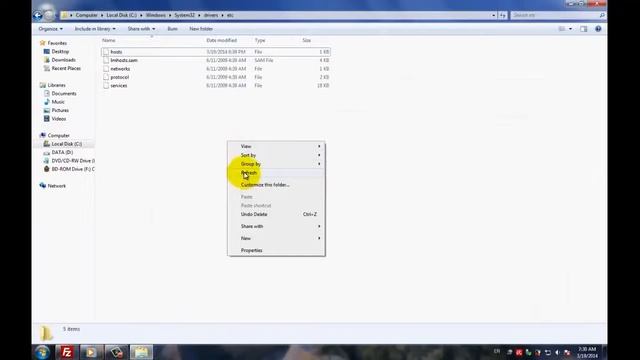This screenshot has height=360, width=640.
Task: Select Computer in the navigation pane
Action: (x=58, y=136)
